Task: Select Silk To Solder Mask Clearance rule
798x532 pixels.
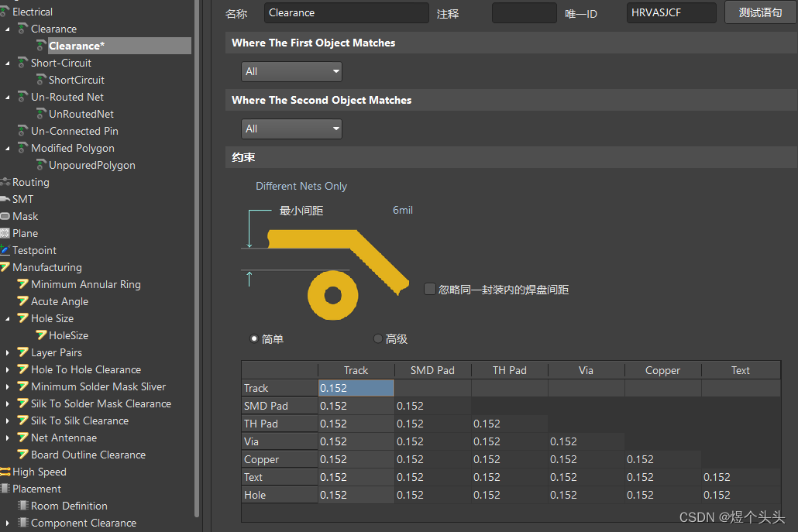Action: (101, 403)
